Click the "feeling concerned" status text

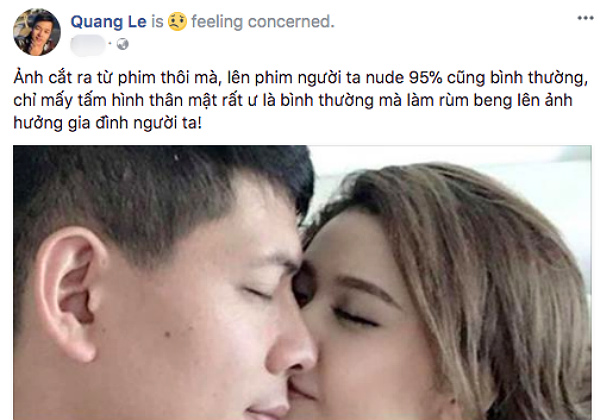(263, 22)
